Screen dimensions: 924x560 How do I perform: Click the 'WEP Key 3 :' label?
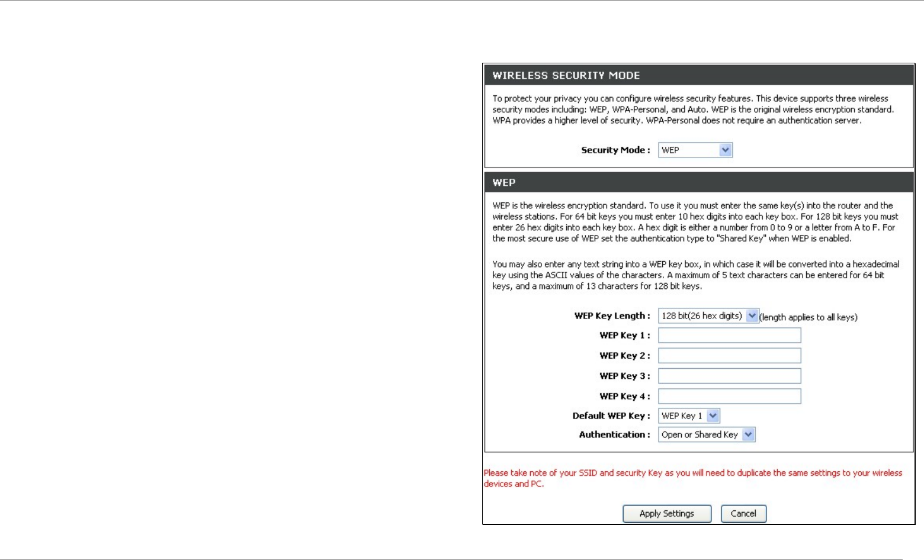(x=625, y=376)
